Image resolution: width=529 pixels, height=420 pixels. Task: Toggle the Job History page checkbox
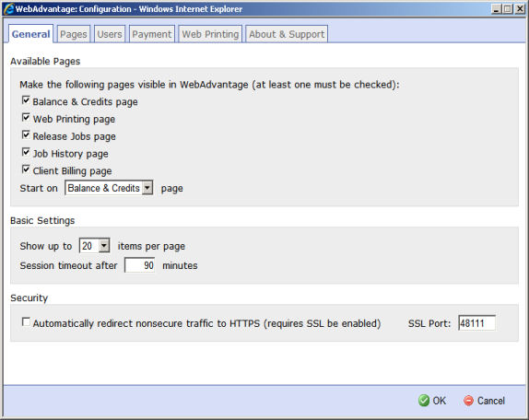[26, 152]
